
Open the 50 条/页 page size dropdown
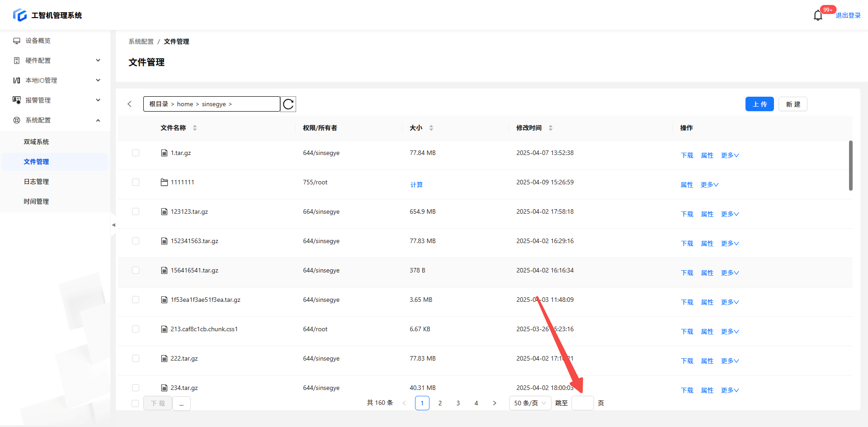coord(530,403)
